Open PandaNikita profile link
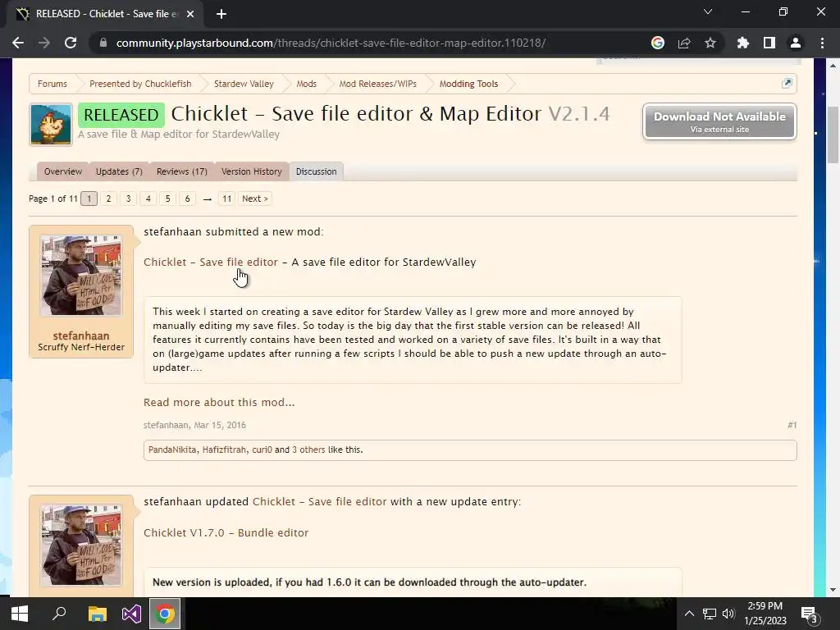Image resolution: width=840 pixels, height=630 pixels. coord(172,450)
